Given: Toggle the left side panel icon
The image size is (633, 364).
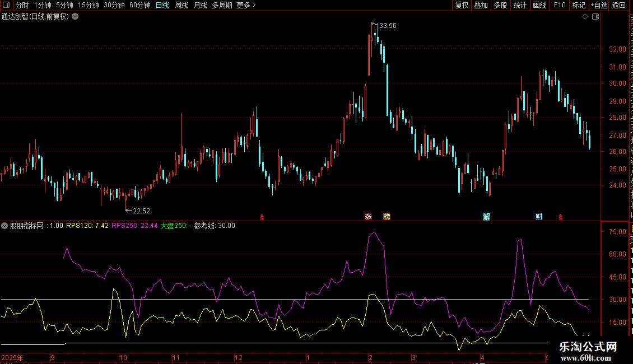Looking at the screenshot, I should (x=6, y=5).
